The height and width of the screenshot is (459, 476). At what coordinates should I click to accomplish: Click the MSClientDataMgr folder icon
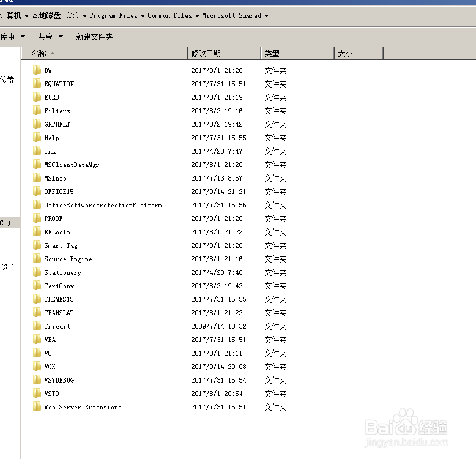37,164
